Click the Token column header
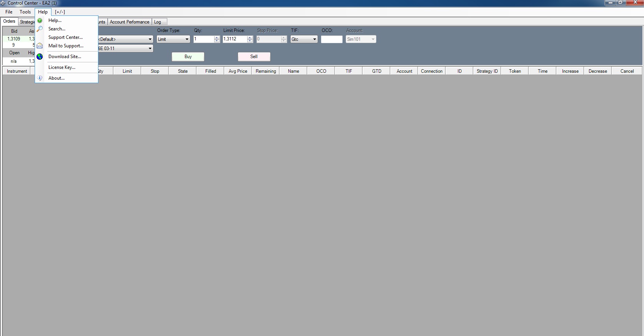This screenshot has width=644, height=336. coord(515,71)
